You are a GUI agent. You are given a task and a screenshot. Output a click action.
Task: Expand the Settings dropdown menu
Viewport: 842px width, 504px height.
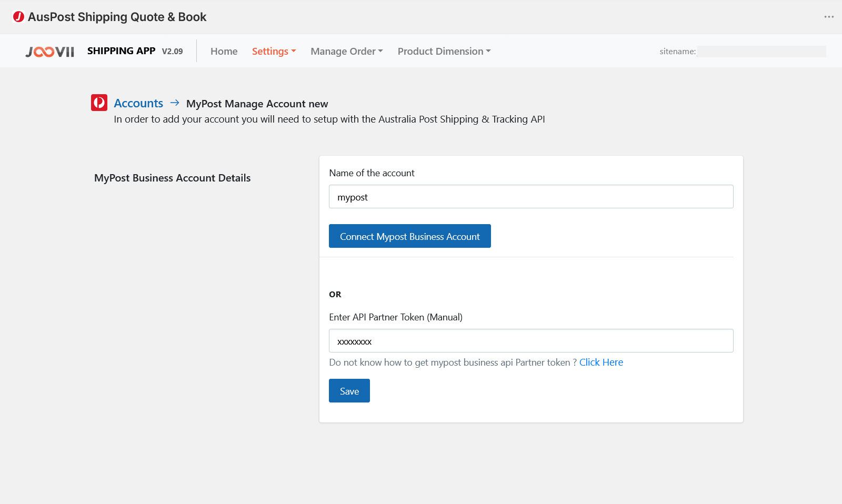click(x=274, y=51)
